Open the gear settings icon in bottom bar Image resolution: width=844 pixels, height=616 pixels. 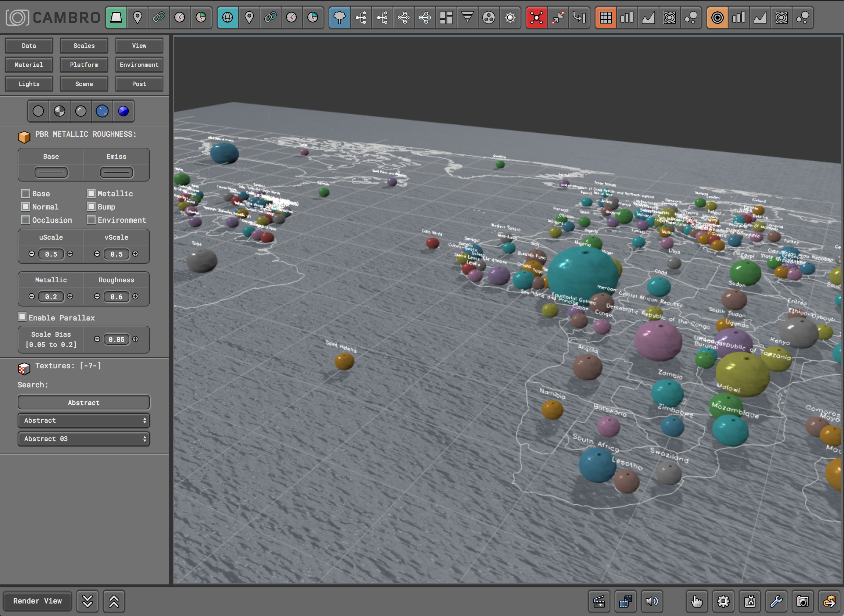coord(723,601)
